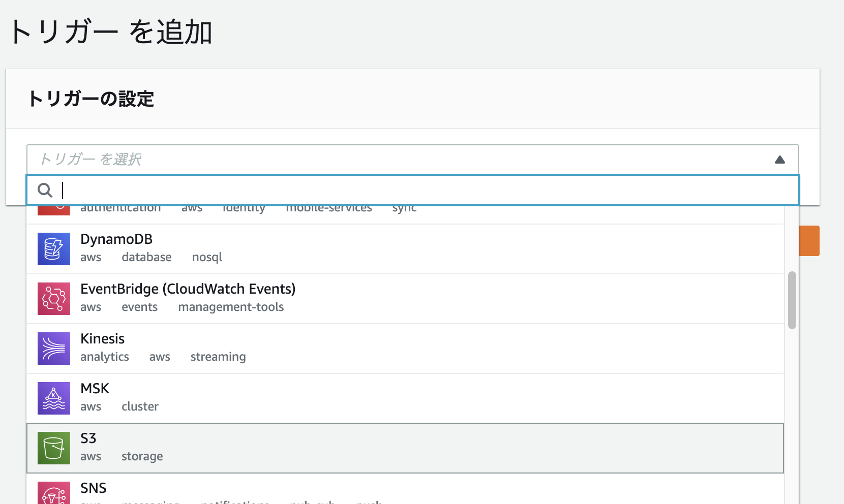Screen dimensions: 844x504
Task: Select the DynamoDB option
Action: (116, 239)
